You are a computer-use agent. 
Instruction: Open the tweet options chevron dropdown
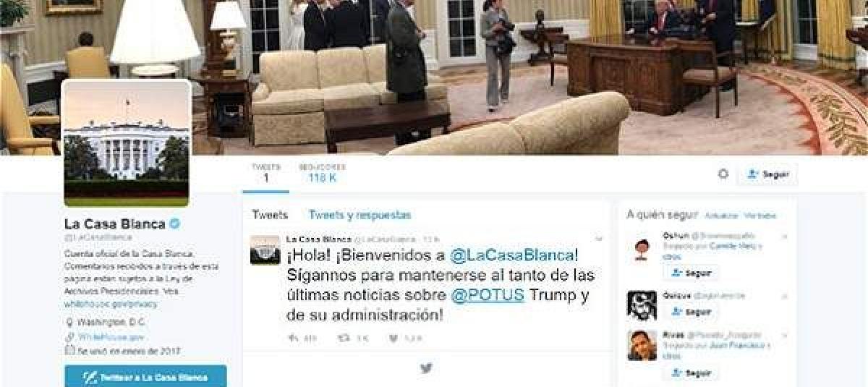tap(598, 239)
